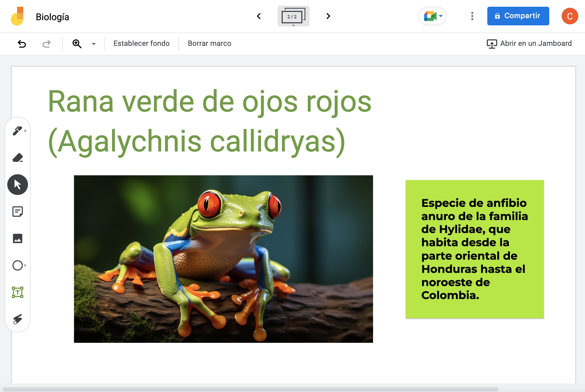Redo the last action
This screenshot has height=392, width=585.
(46, 44)
